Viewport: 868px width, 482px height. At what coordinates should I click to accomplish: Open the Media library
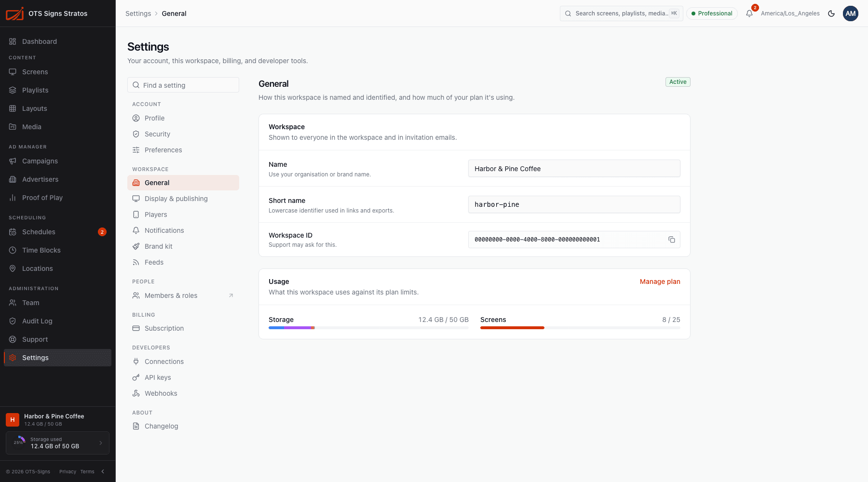(58, 127)
